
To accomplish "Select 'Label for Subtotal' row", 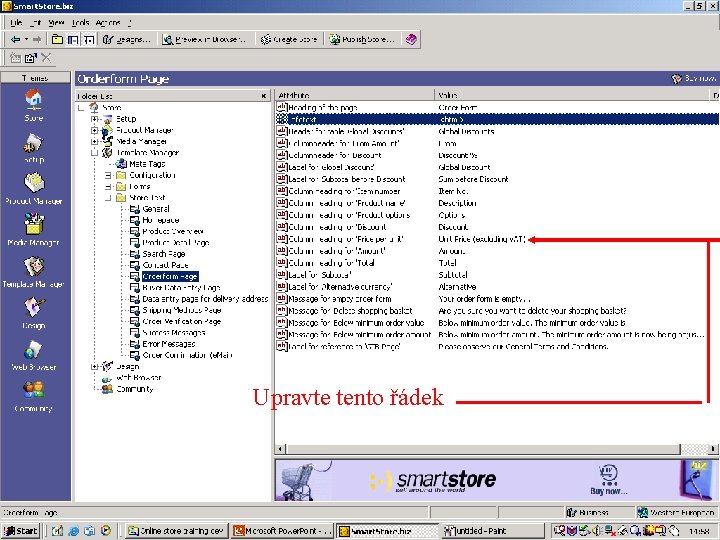I will (x=496, y=275).
